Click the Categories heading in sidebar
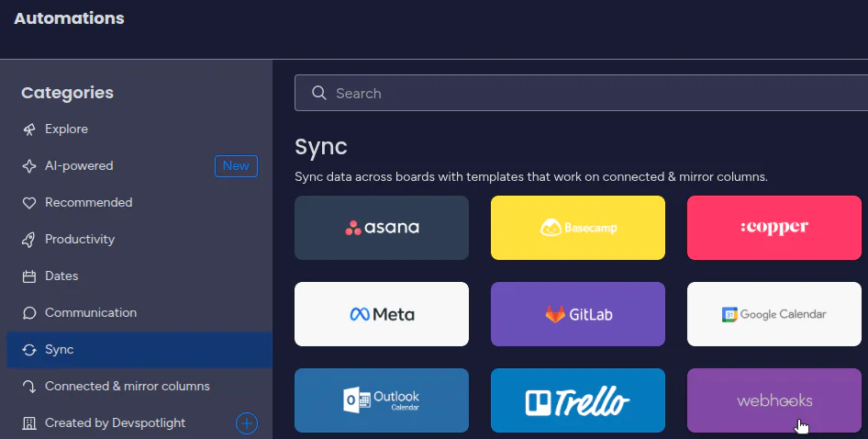Screen dimensions: 868x439 coord(67,93)
